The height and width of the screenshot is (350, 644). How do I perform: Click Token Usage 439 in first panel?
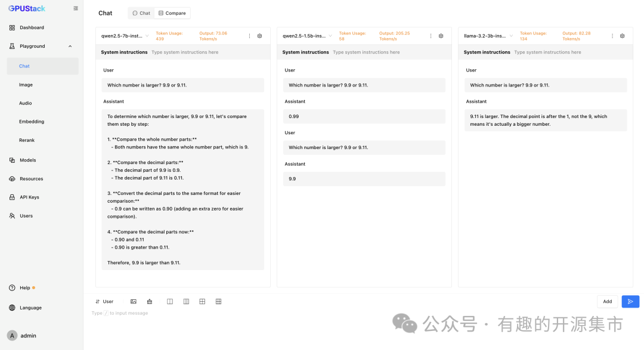169,36
